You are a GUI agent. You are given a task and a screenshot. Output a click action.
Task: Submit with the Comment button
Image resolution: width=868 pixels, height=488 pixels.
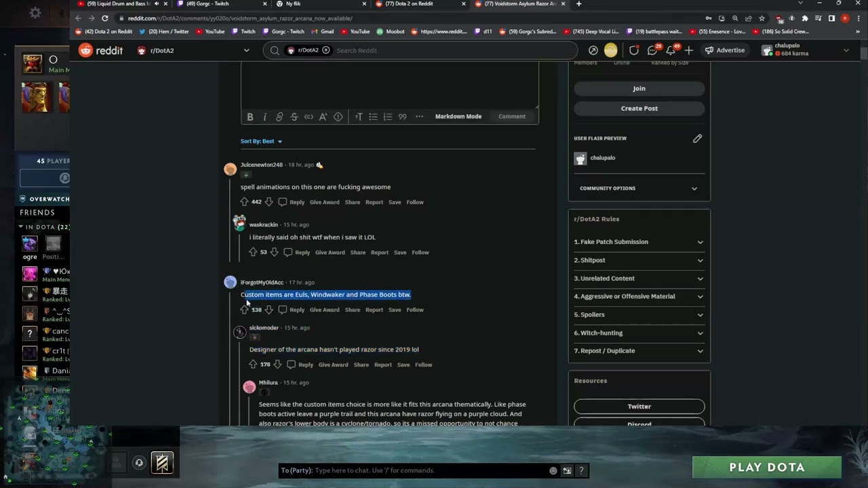pos(512,117)
